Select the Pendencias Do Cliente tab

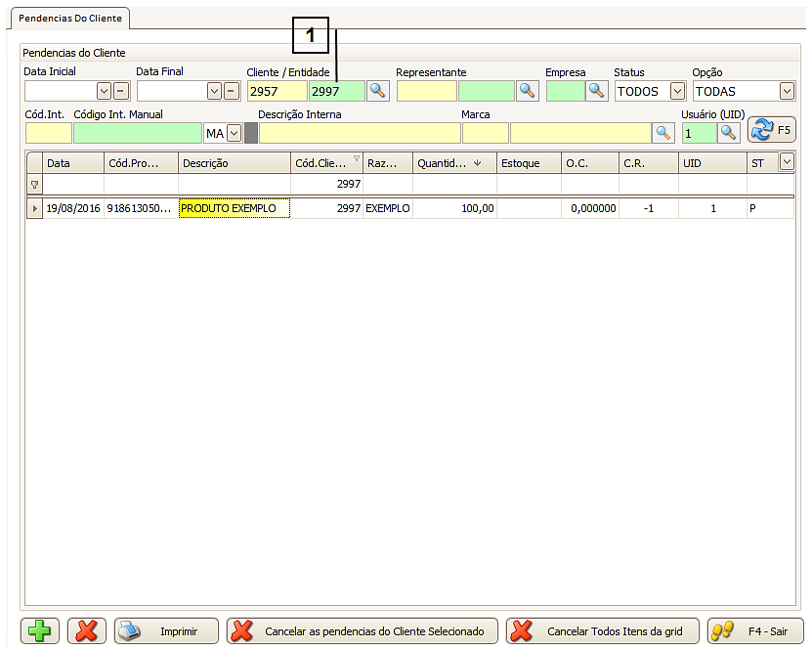pos(67,18)
